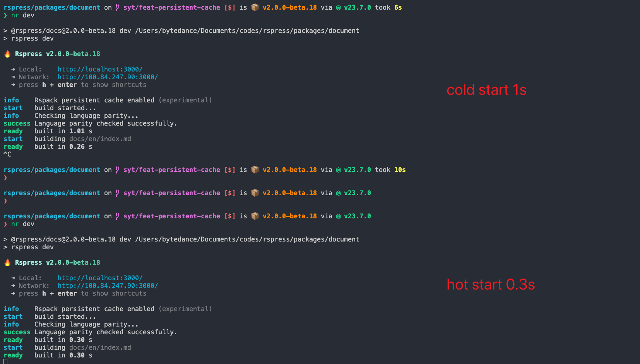Click the yellow '10s' duration text
This screenshot has height=364, width=640.
pos(400,170)
